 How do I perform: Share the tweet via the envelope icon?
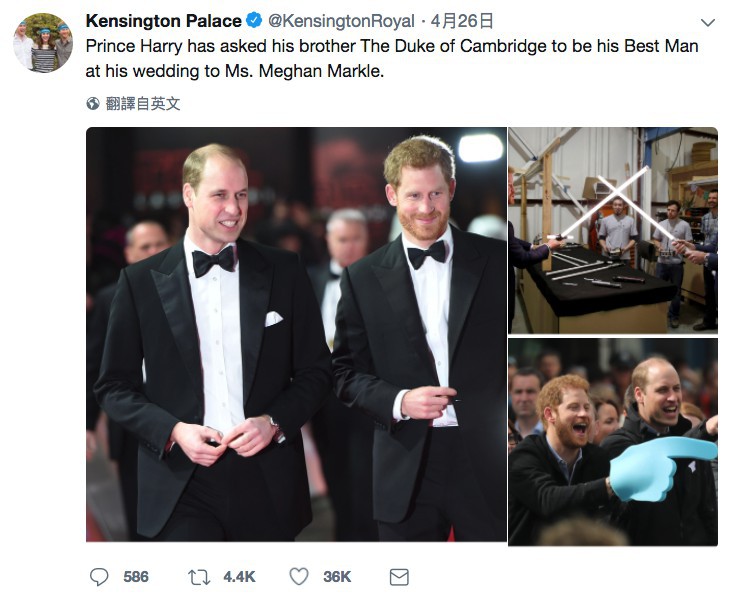pos(399,576)
